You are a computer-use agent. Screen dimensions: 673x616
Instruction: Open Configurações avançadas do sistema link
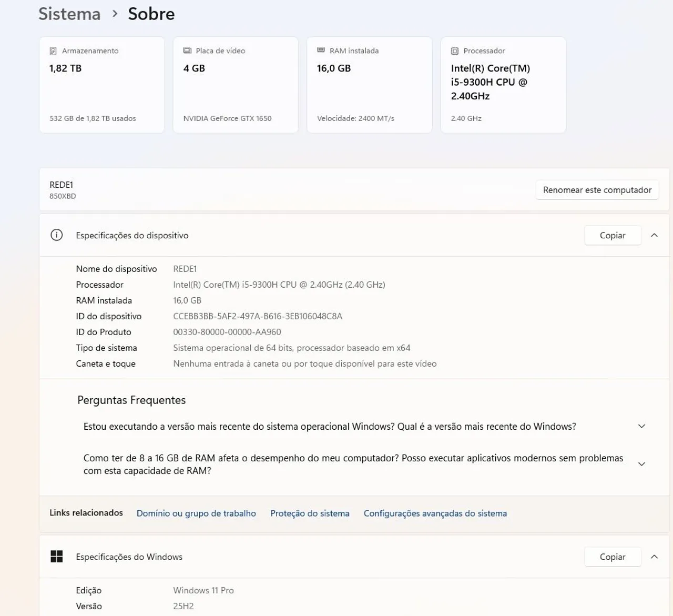[x=435, y=513]
